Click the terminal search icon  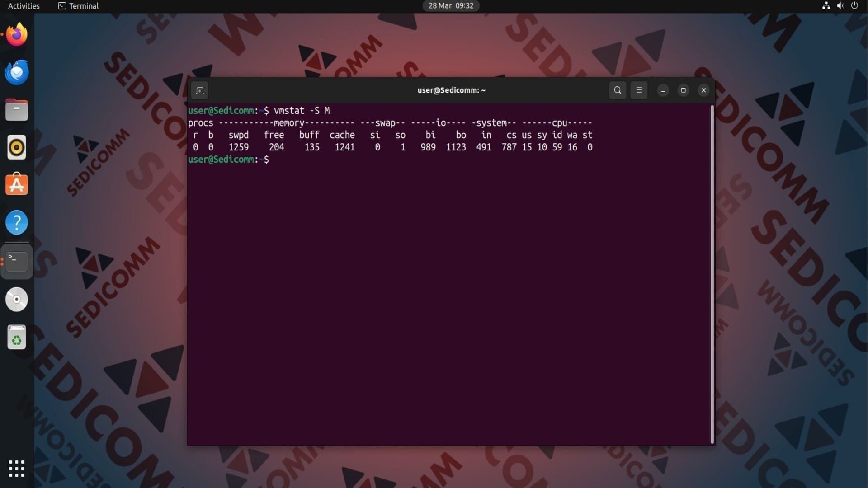tap(618, 90)
